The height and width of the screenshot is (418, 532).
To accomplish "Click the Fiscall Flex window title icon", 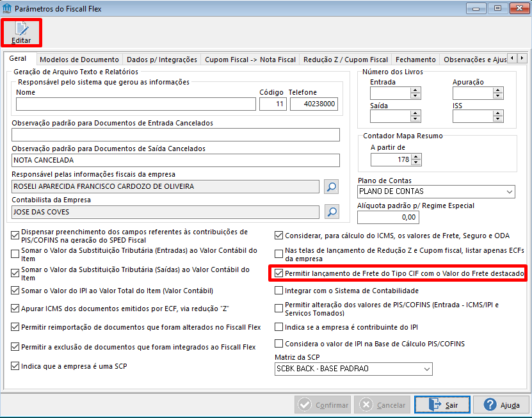I will coord(7,8).
